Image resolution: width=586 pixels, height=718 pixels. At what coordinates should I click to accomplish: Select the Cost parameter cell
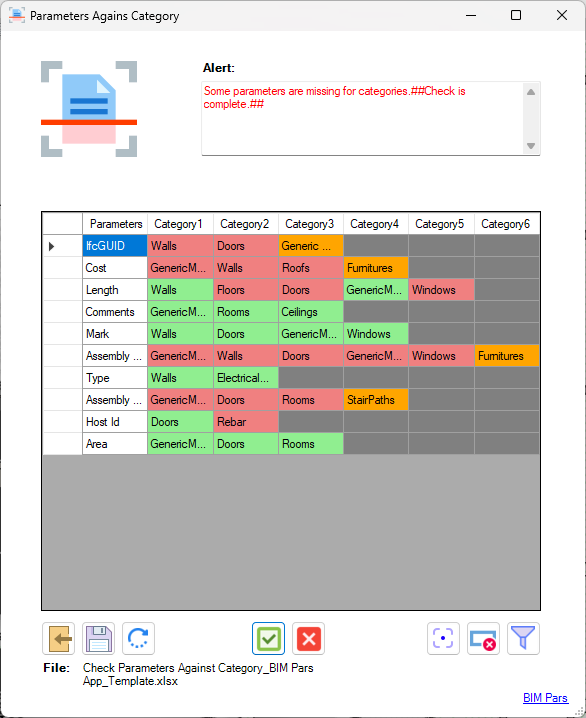[x=115, y=268]
